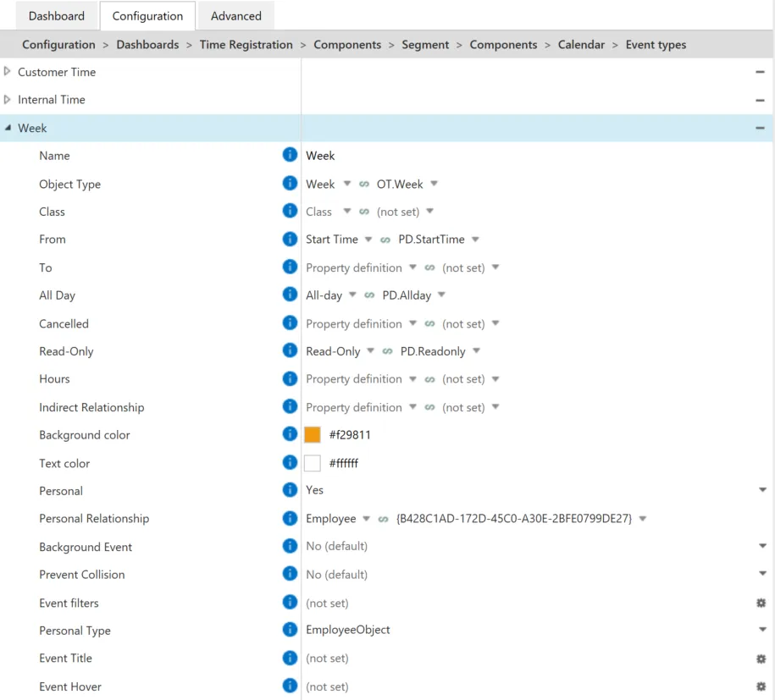Remove Customer Time with its minus icon
The height and width of the screenshot is (700, 775).
(x=760, y=72)
